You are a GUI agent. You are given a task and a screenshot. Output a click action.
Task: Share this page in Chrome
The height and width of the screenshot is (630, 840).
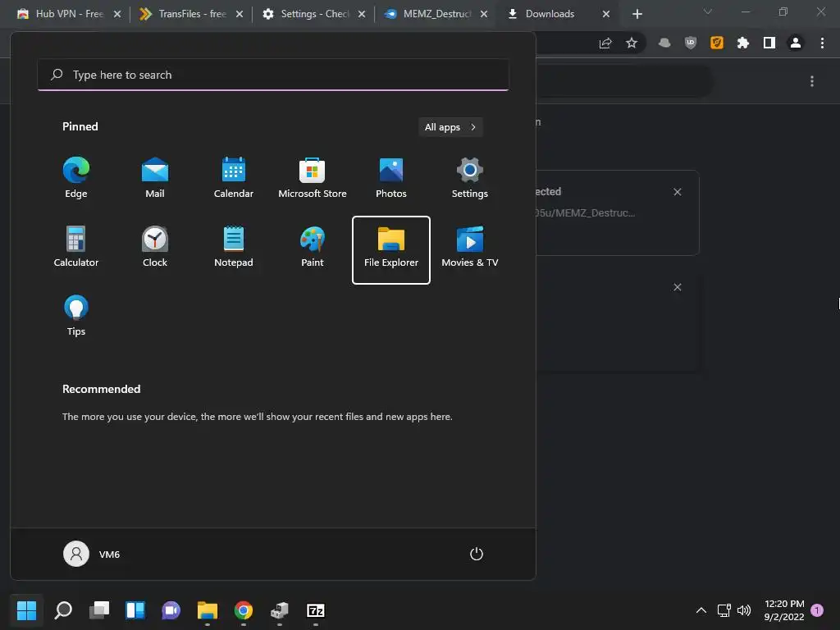605,43
